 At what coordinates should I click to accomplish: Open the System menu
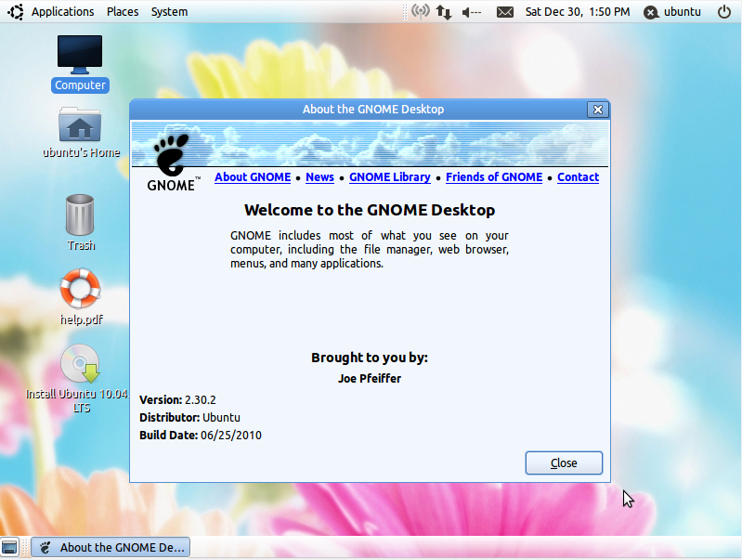click(169, 12)
